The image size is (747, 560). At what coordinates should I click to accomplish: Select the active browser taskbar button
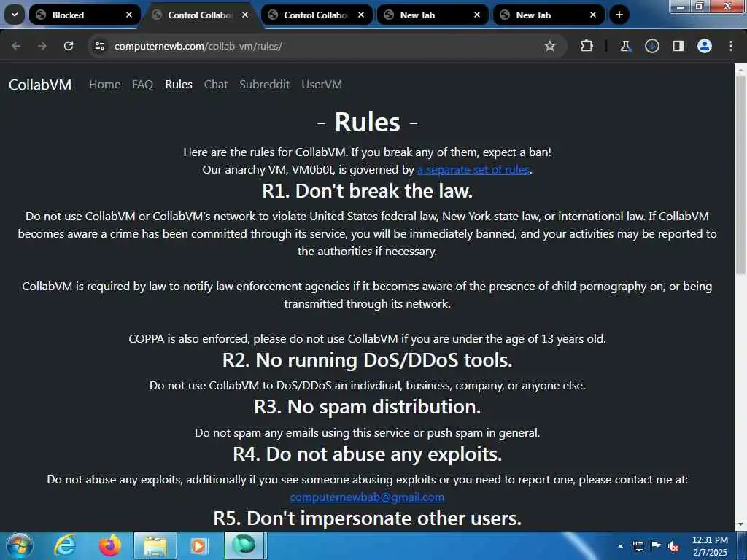(x=244, y=545)
